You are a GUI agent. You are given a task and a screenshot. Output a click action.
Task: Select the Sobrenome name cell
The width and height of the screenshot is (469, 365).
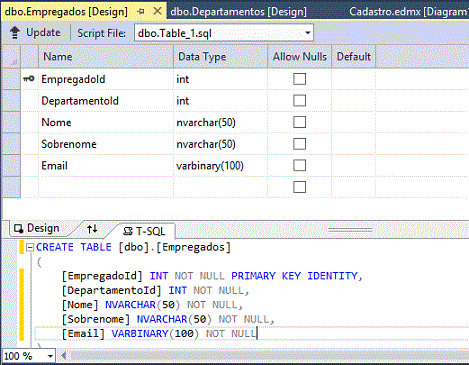point(106,144)
